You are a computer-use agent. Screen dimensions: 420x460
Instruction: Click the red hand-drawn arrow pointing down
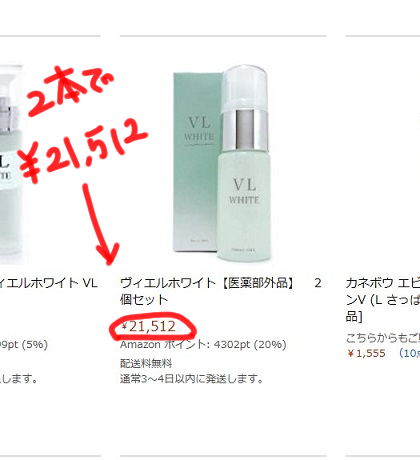point(100,224)
